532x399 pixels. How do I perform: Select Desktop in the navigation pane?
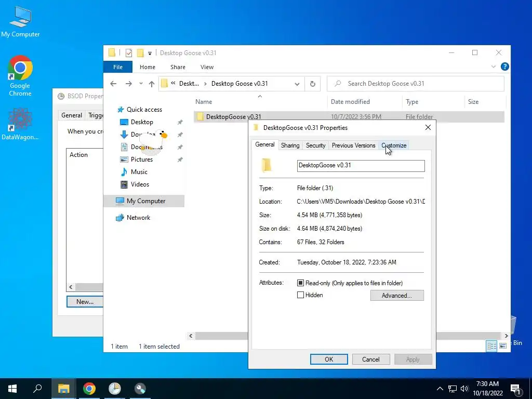142,122
